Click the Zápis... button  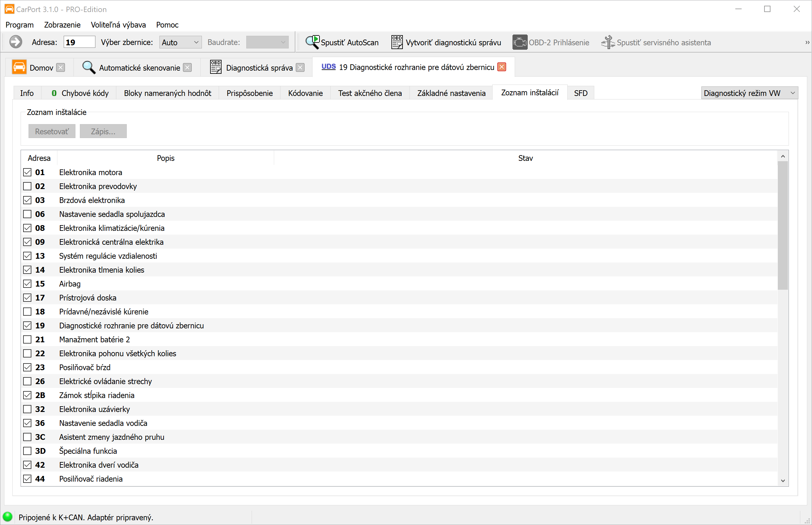click(x=103, y=131)
